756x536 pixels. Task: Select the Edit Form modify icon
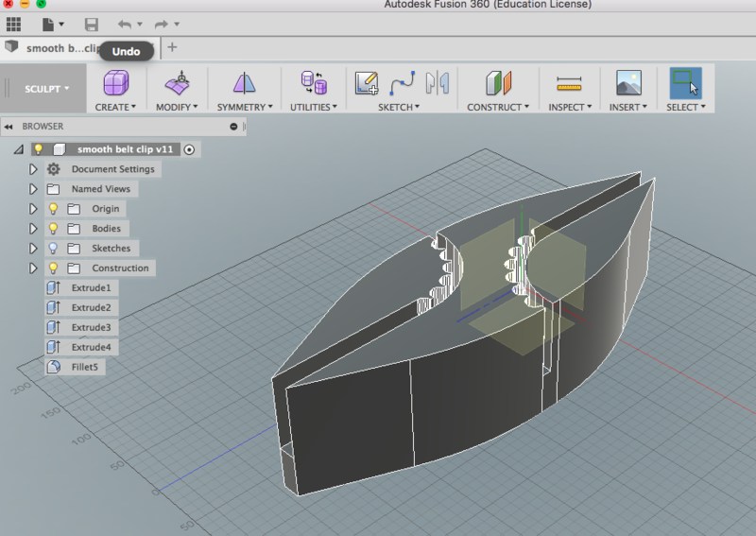pos(177,83)
